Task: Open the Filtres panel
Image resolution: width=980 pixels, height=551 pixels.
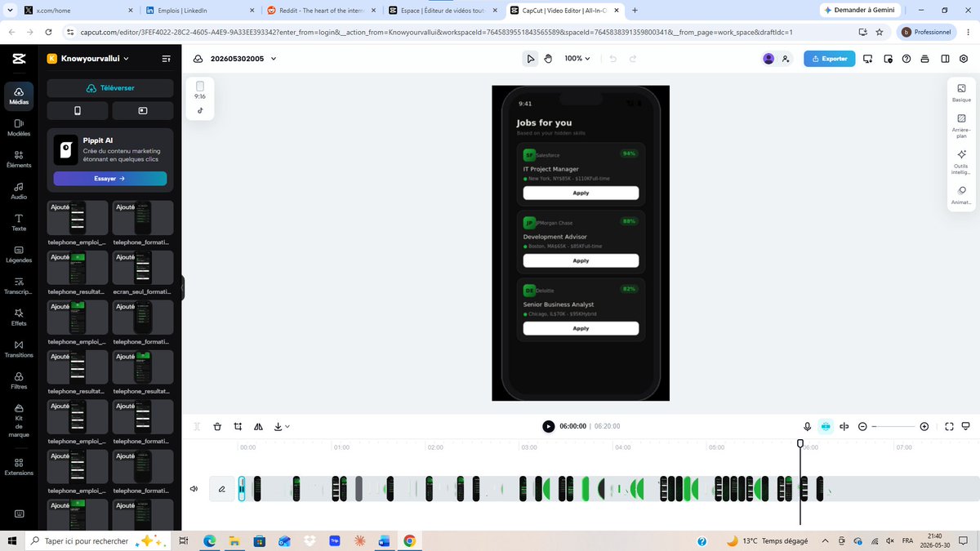Action: pos(19,380)
